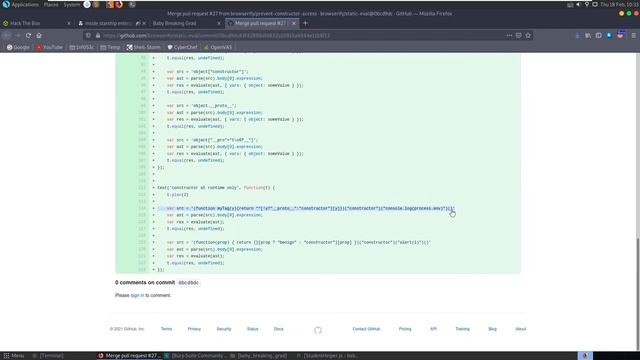The height and width of the screenshot is (360, 640).
Task: Close the Hack The Box tab
Action: 69,23
